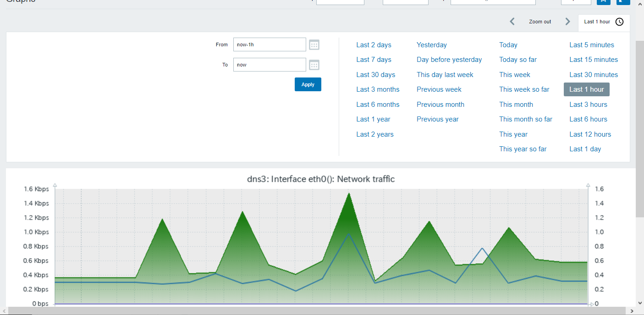Pick the This month range

516,105
